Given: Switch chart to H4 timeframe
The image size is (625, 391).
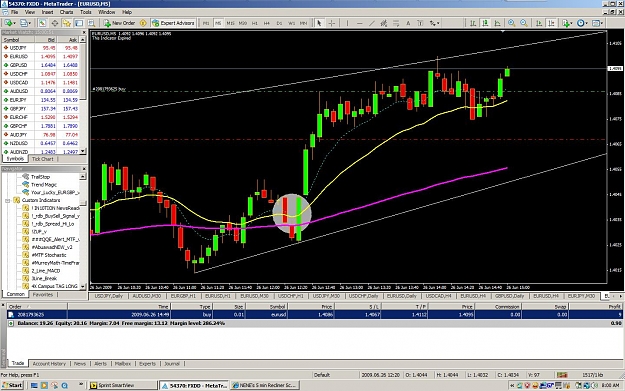Looking at the screenshot, I should 267,23.
